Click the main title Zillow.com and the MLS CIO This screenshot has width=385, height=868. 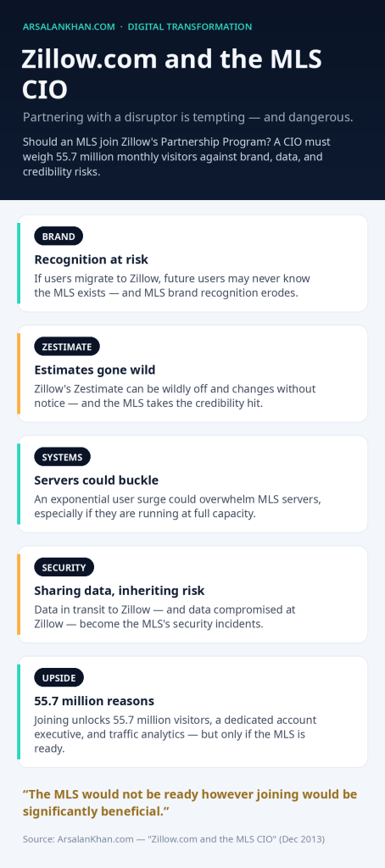pyautogui.click(x=172, y=75)
